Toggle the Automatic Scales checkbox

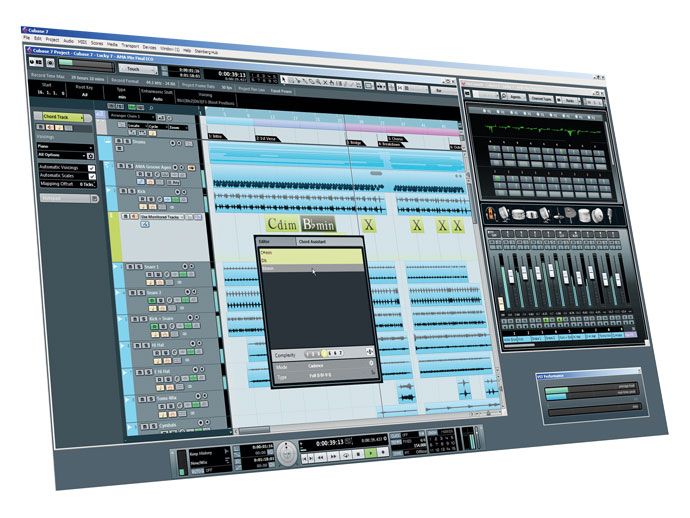[92, 176]
